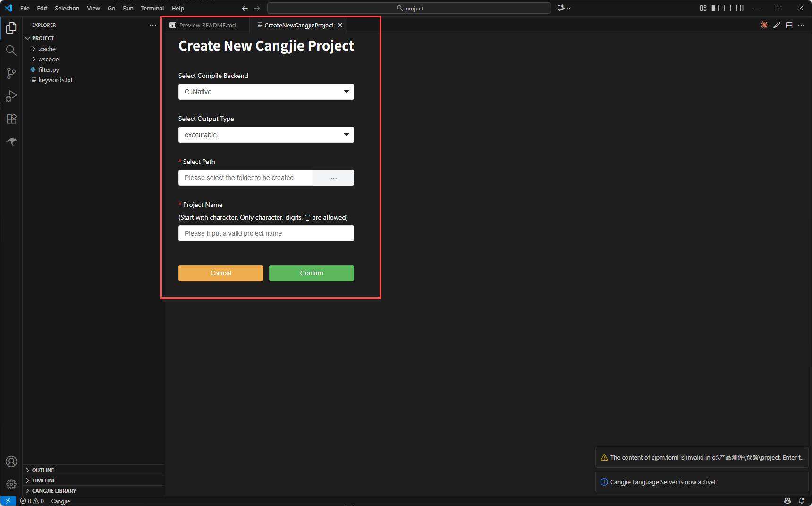The height and width of the screenshot is (506, 812).
Task: Click the folder path input field
Action: [246, 178]
